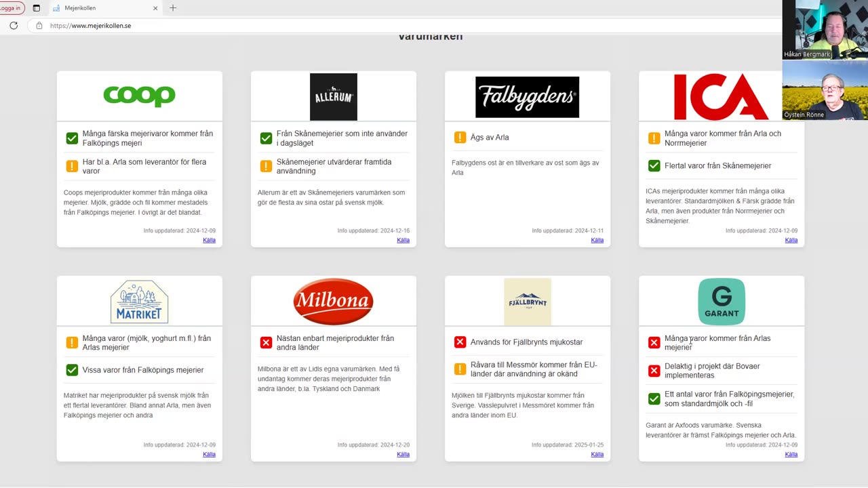The height and width of the screenshot is (488, 868).
Task: Click red X beside Används för Fjällbrynts mjukostar
Action: (x=460, y=342)
